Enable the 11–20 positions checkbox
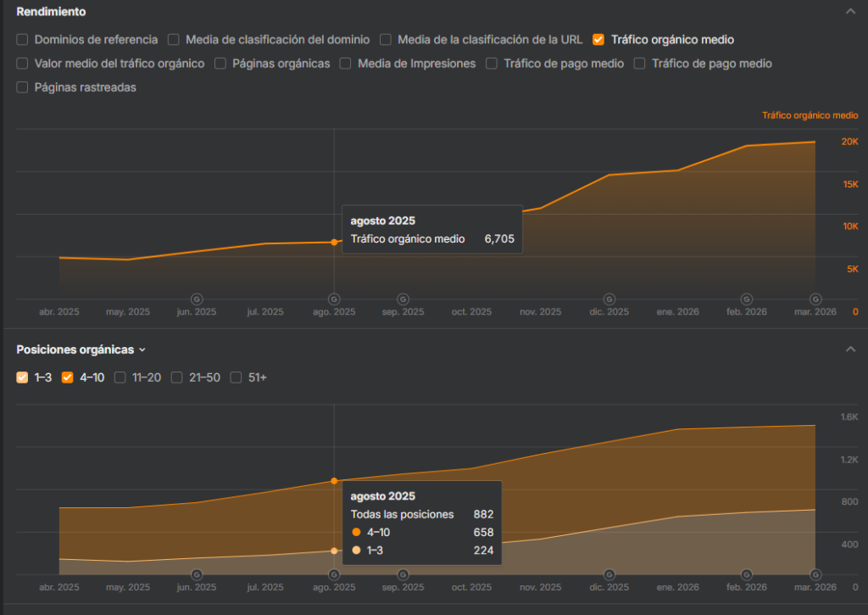868x615 pixels. (120, 377)
